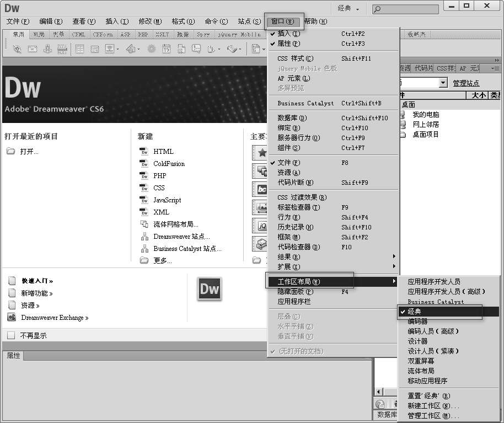Open the site selector dropdown in Files panel

point(443,83)
